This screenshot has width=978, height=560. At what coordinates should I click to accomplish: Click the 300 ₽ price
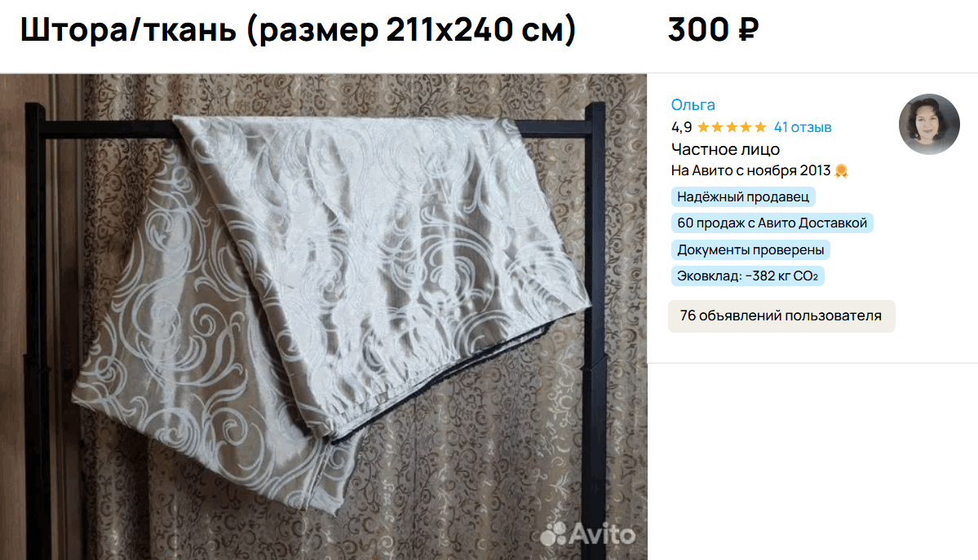coord(713,30)
